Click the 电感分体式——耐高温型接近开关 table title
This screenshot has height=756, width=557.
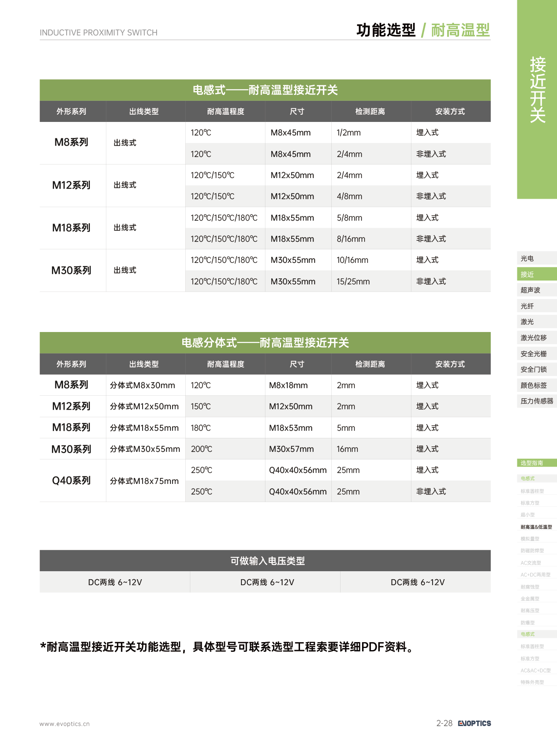(x=265, y=343)
